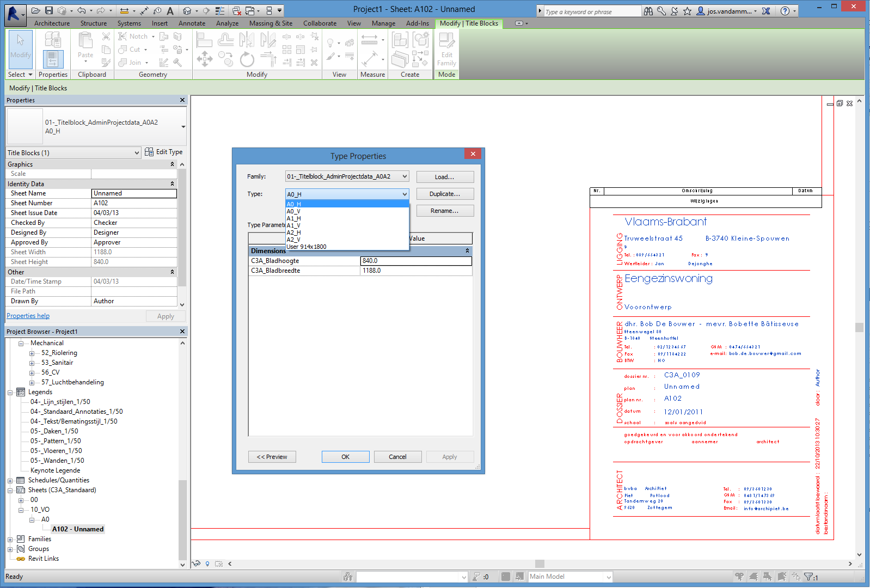Open the Annotate ribbon tab
The image size is (870, 588).
(x=192, y=23)
